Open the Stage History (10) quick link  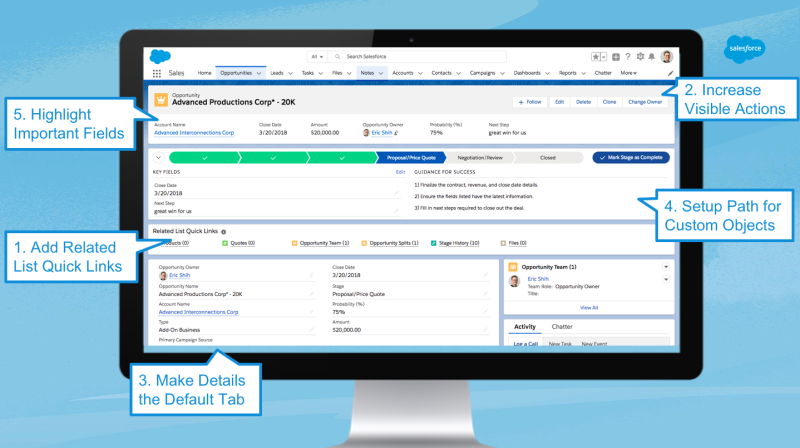459,243
